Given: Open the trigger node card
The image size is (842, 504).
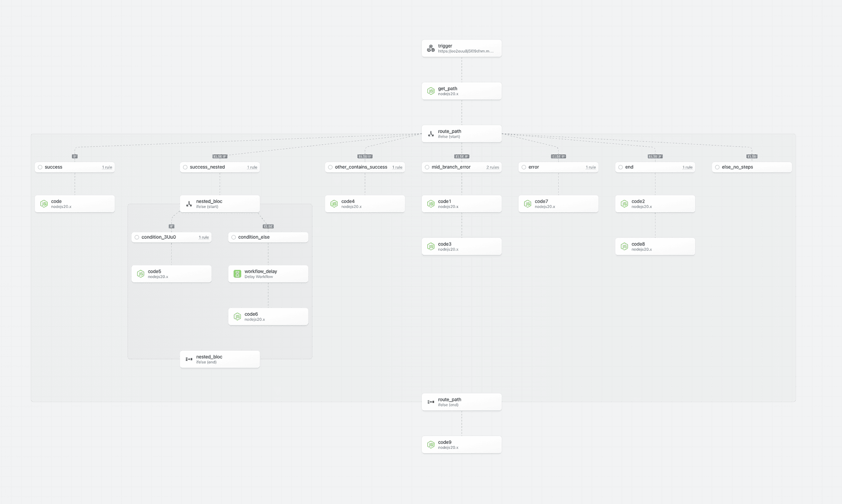Looking at the screenshot, I should point(462,48).
